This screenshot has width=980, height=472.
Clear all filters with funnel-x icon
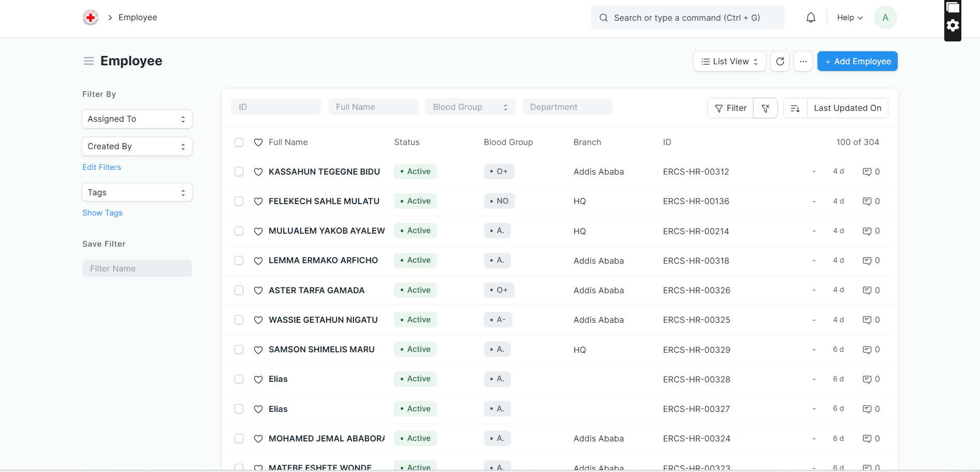click(765, 108)
